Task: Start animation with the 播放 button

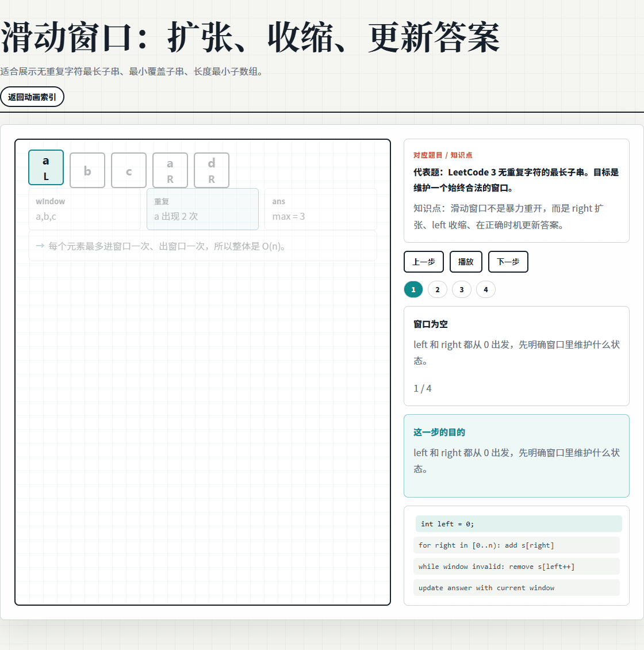Action: (x=466, y=262)
